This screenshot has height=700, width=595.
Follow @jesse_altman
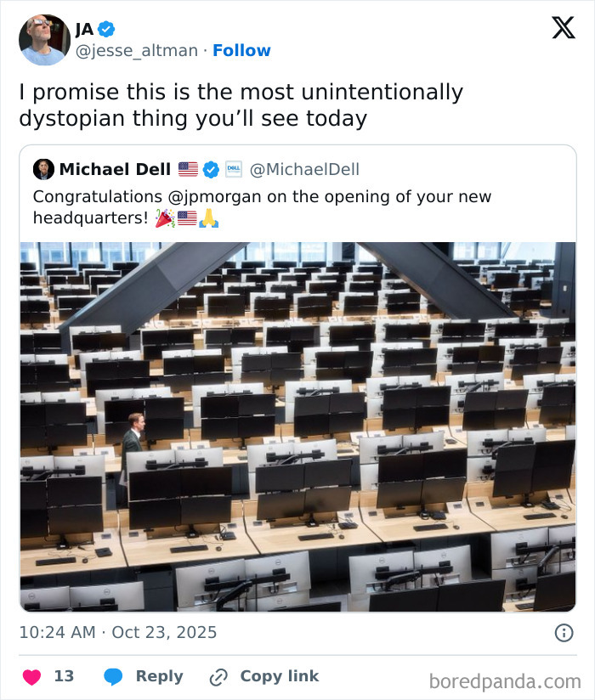242,51
